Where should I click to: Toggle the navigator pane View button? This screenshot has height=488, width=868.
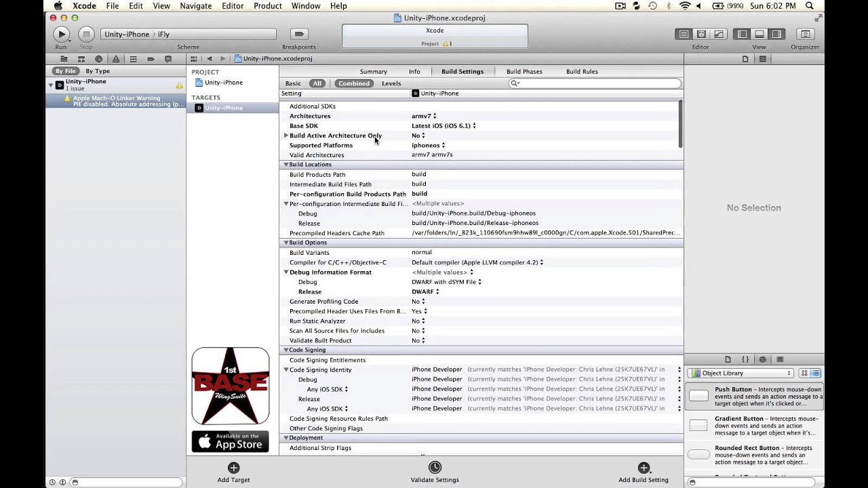tap(742, 34)
